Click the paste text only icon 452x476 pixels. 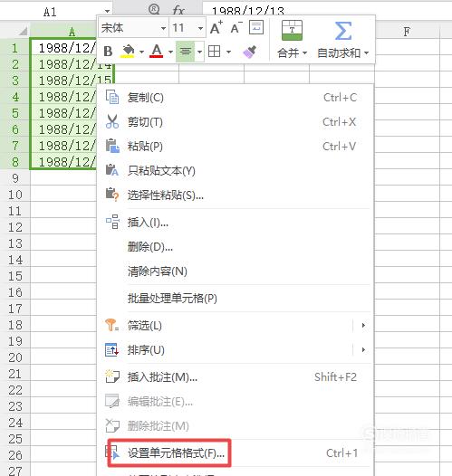point(111,170)
